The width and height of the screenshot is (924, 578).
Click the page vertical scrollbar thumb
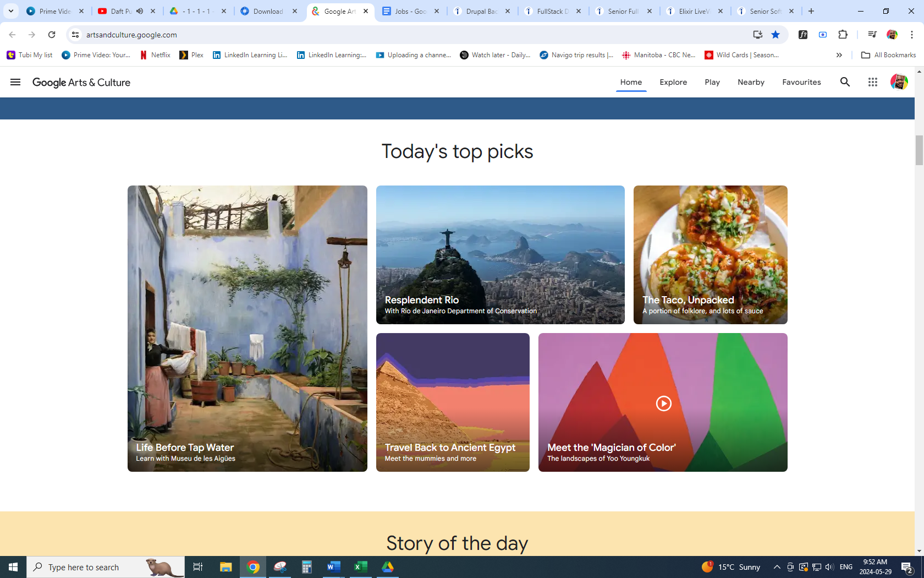919,150
